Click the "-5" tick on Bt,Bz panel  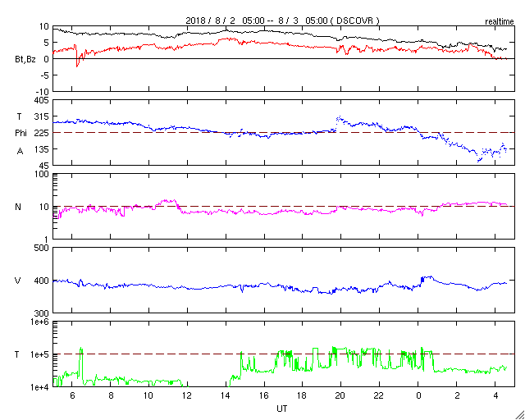point(45,75)
